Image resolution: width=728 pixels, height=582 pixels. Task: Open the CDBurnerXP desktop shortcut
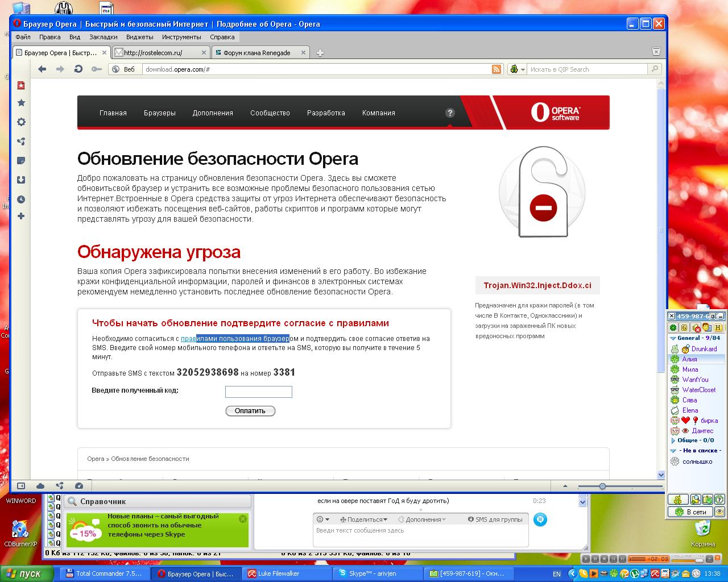(x=20, y=534)
